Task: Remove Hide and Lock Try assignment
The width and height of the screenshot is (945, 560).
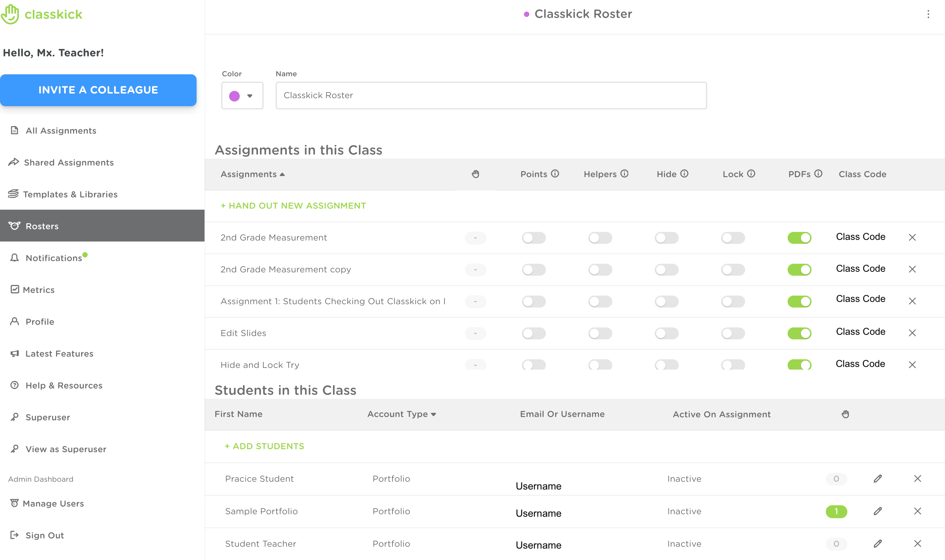Action: coord(912,365)
